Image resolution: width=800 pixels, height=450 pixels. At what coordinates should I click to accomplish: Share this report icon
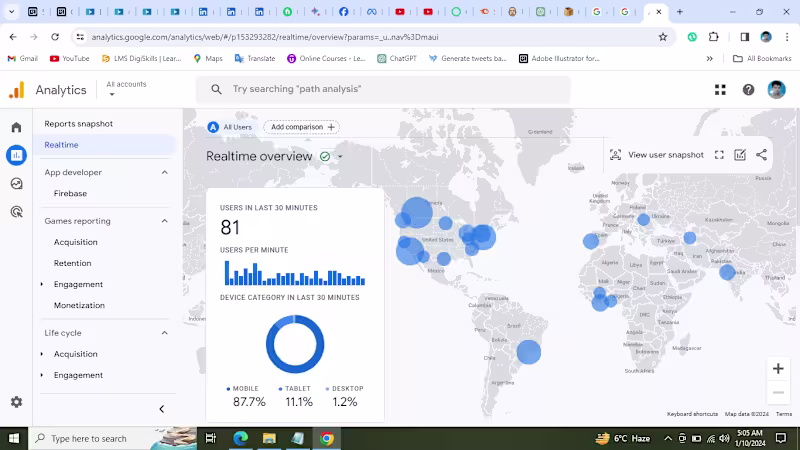click(x=761, y=155)
